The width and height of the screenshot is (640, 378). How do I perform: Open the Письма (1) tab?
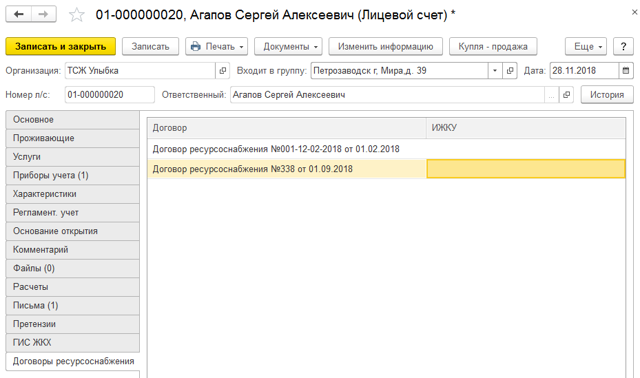72,305
